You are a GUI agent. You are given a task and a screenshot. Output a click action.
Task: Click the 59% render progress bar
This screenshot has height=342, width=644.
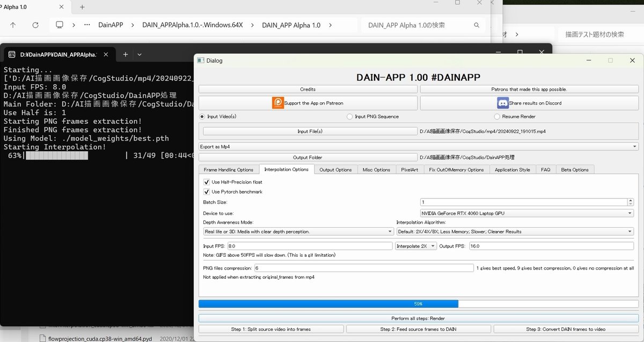[x=418, y=303]
